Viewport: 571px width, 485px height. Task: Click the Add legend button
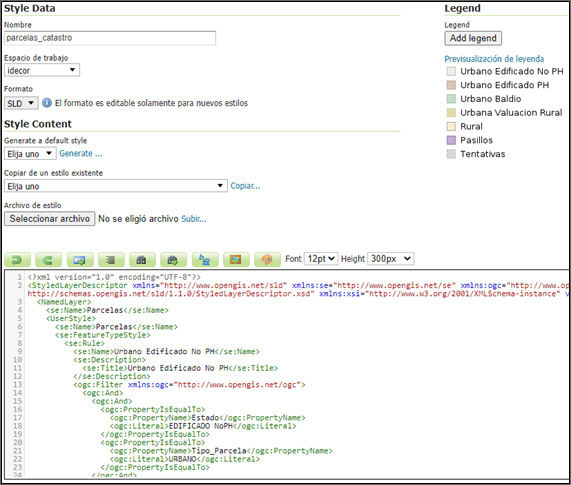[473, 38]
